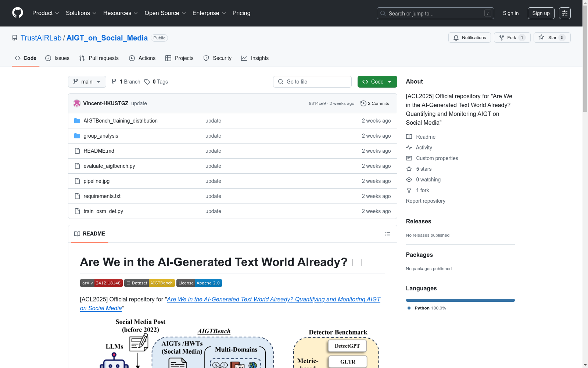This screenshot has height=368, width=588.
Task: Expand the Product menu
Action: point(46,13)
